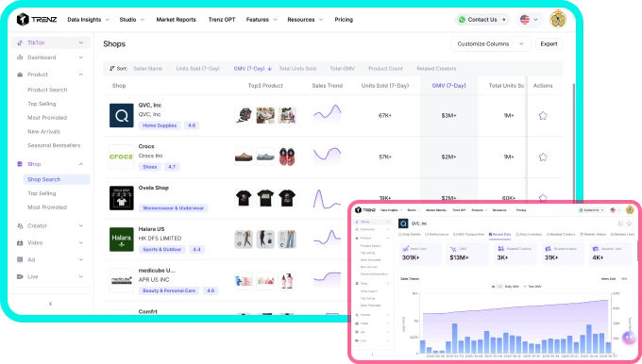Image resolution: width=642 pixels, height=364 pixels.
Task: Sort shops by Product Count
Action: click(x=385, y=69)
